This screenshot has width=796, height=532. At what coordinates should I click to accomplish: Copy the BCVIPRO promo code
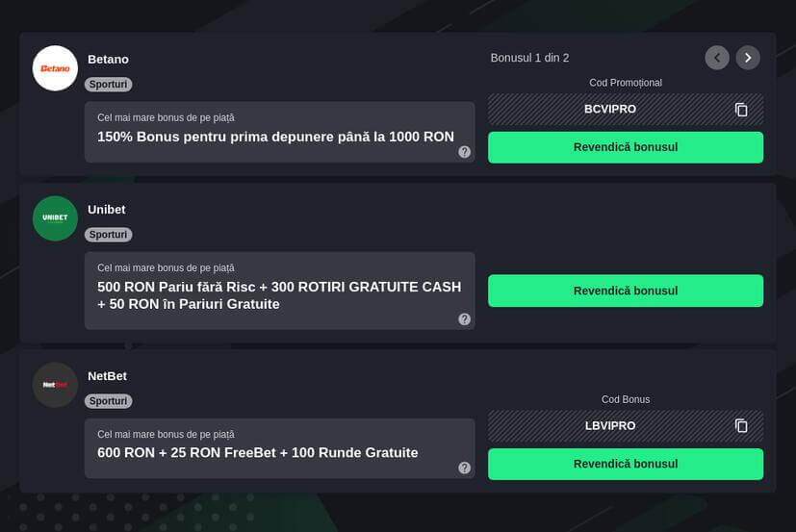tap(741, 110)
